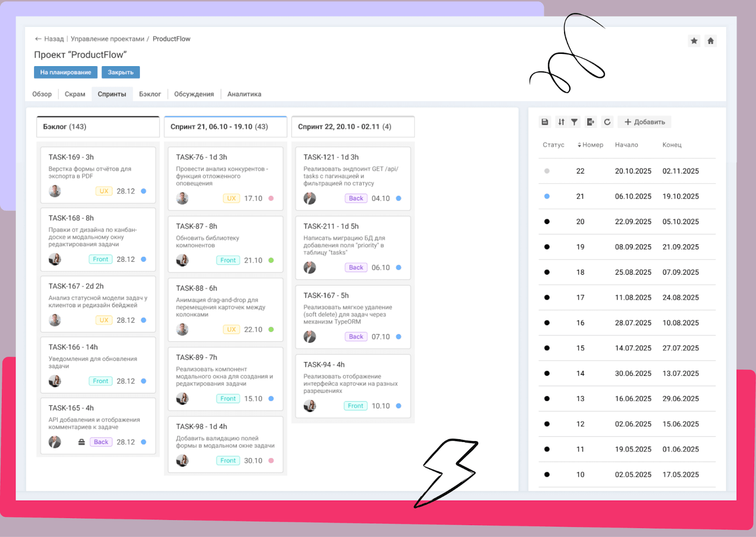The width and height of the screenshot is (756, 537).
Task: Mark project as favorite with star icon
Action: click(694, 41)
